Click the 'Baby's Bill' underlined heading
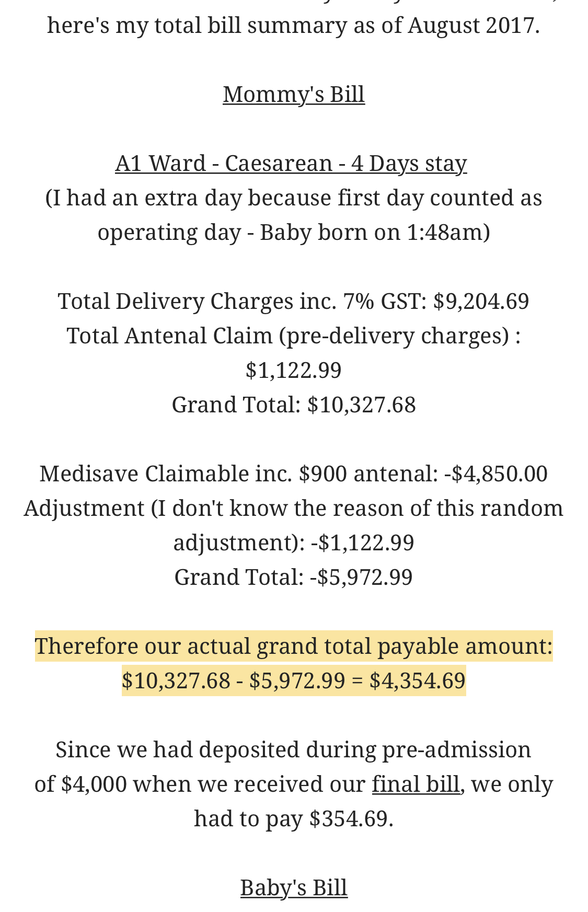The image size is (588, 912). (294, 887)
